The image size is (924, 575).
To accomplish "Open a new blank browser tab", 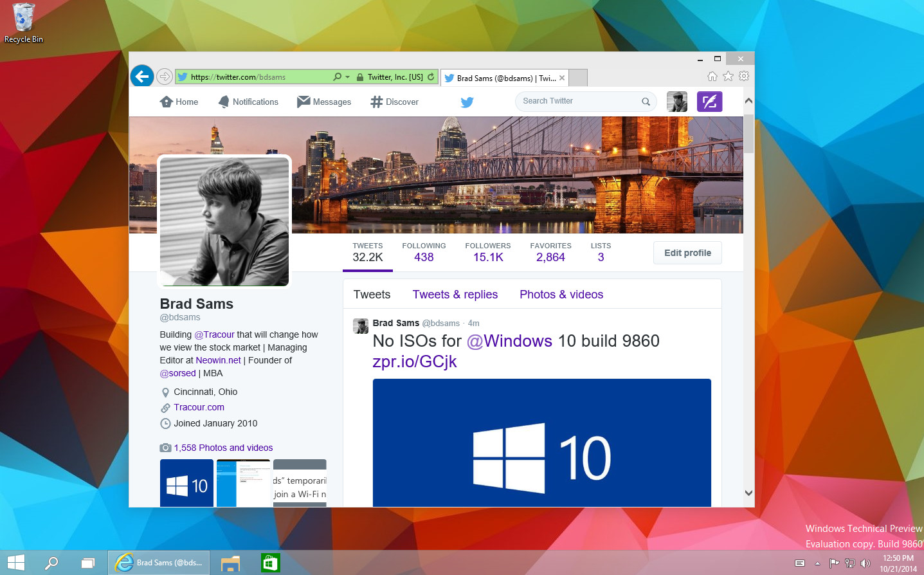I will (578, 78).
